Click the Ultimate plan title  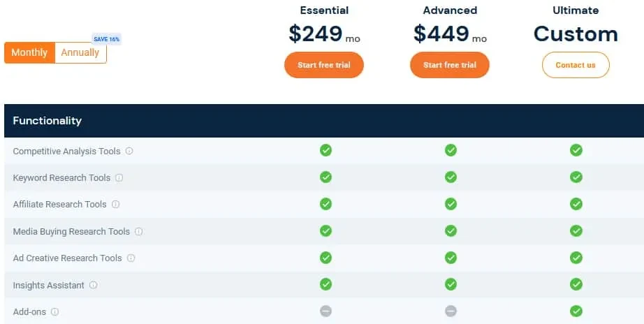[x=576, y=10]
